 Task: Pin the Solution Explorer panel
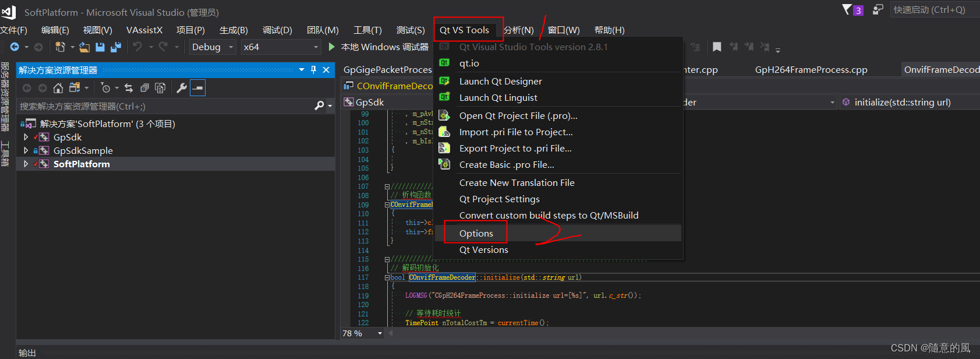pyautogui.click(x=313, y=70)
